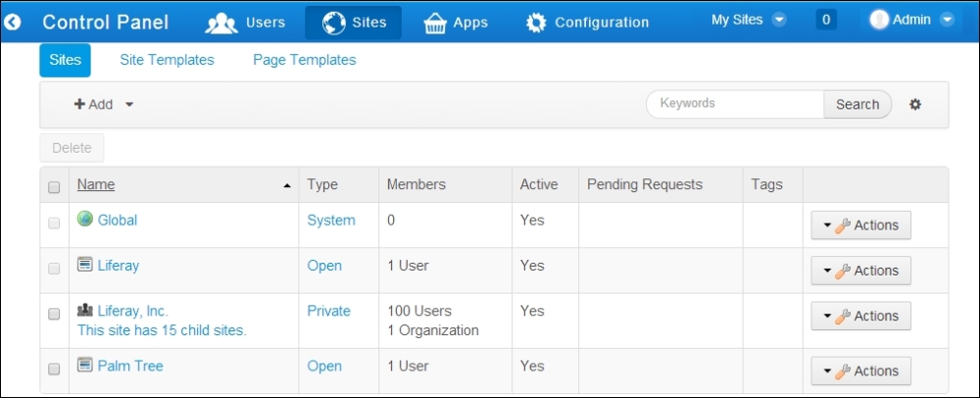Open the Liferay, Inc. site link
Image resolution: width=980 pixels, height=398 pixels.
coord(133,311)
